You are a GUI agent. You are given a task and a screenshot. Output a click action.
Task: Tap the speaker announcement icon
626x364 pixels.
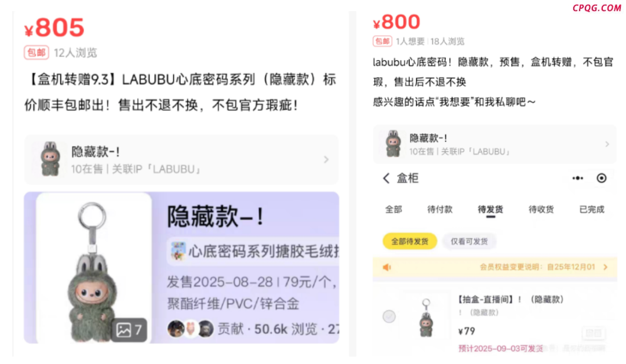[387, 267]
